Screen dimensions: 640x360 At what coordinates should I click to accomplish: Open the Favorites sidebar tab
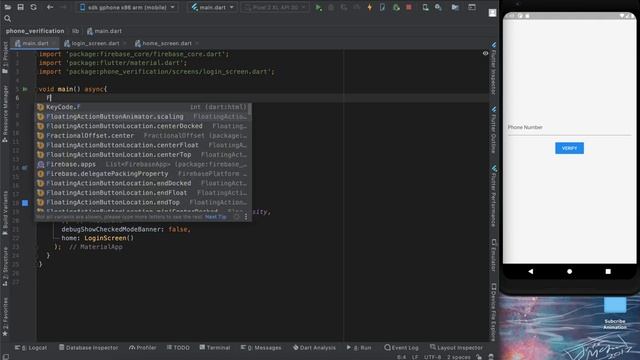(x=5, y=317)
